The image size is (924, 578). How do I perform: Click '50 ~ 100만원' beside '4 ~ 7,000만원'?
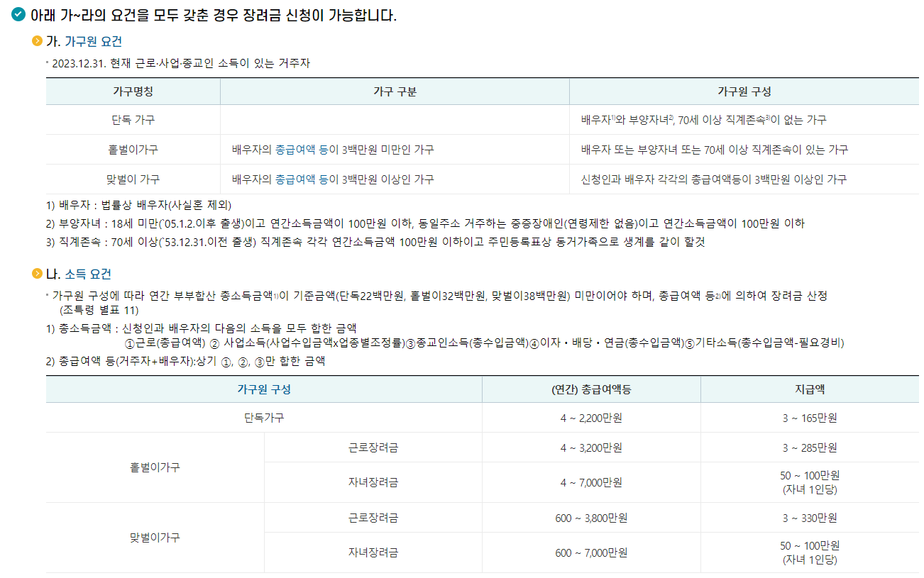pyautogui.click(x=810, y=475)
